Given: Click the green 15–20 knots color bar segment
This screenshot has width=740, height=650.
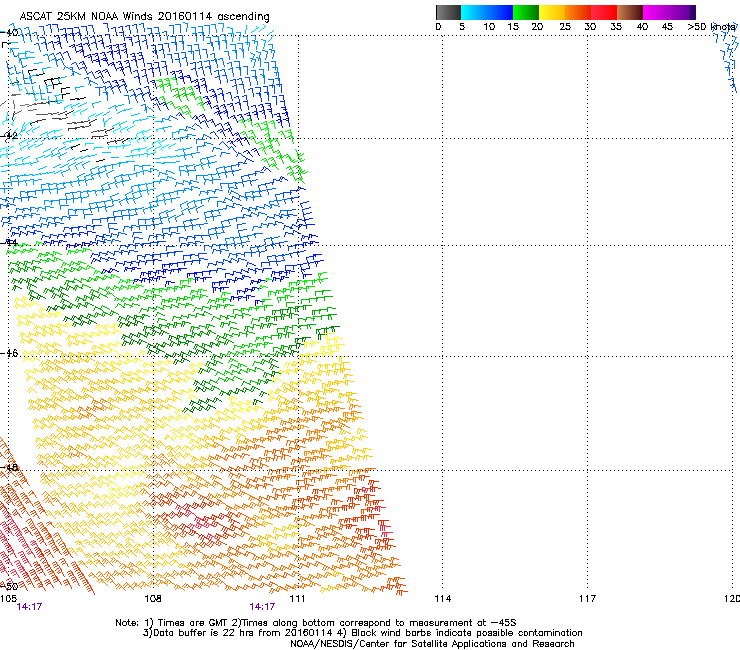Looking at the screenshot, I should click(x=526, y=12).
